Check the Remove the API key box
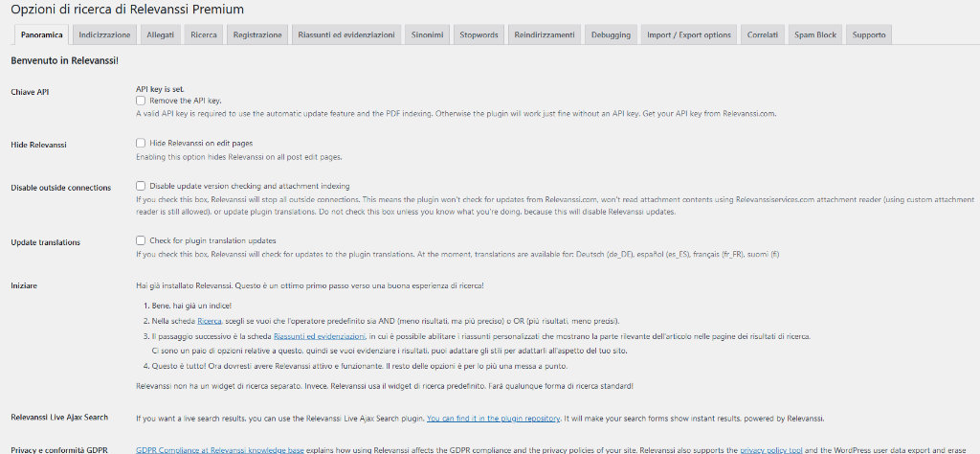 141,100
